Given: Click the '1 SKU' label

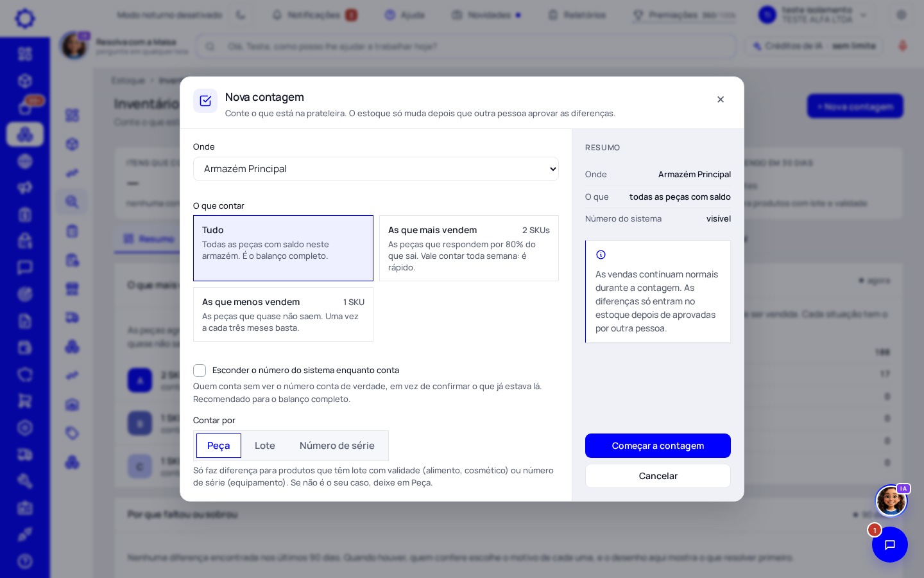Looking at the screenshot, I should 354,302.
